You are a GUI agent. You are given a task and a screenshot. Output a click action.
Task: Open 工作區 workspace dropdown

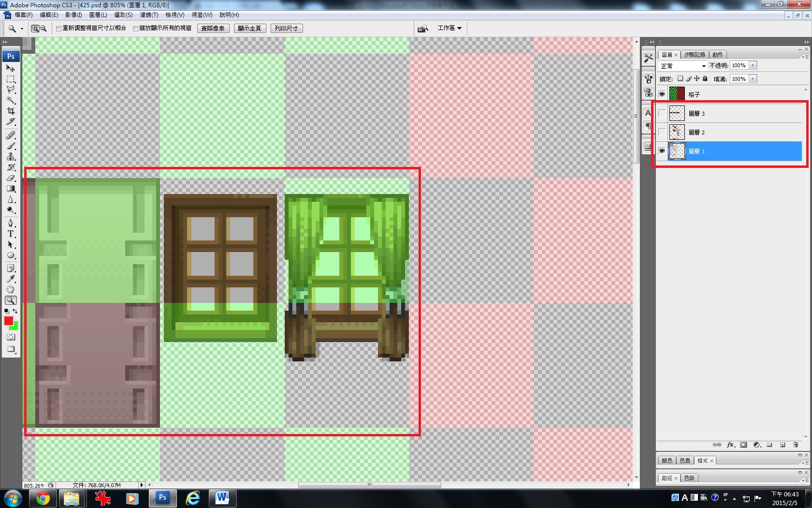449,28
